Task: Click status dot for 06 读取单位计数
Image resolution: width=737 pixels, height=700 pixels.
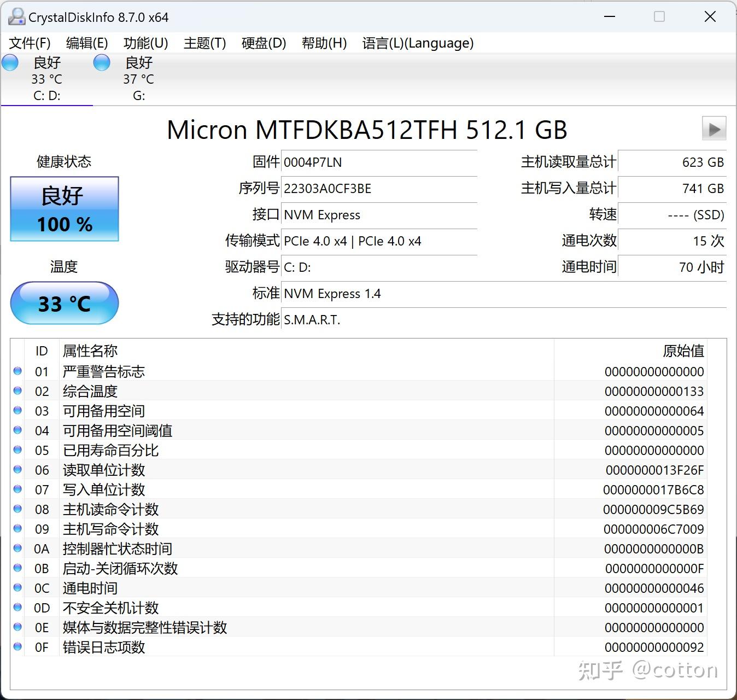Action: [x=17, y=470]
